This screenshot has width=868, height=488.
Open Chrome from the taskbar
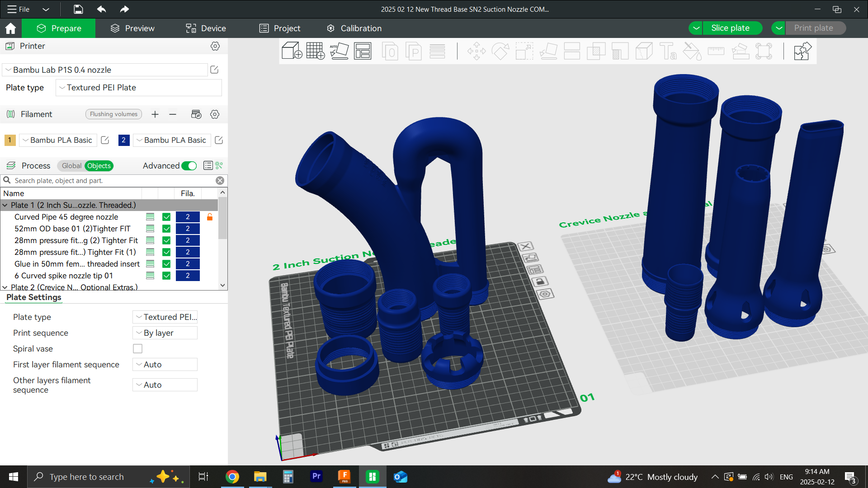coord(232,477)
